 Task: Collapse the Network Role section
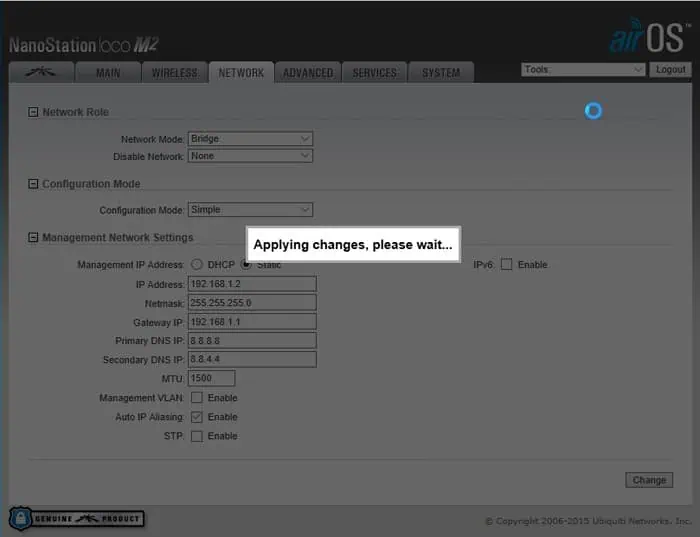click(x=33, y=113)
